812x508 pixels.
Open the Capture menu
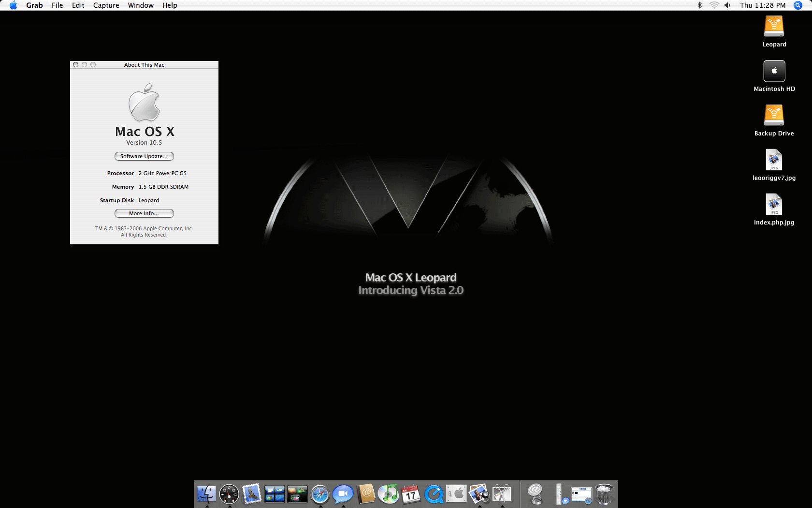pyautogui.click(x=106, y=5)
